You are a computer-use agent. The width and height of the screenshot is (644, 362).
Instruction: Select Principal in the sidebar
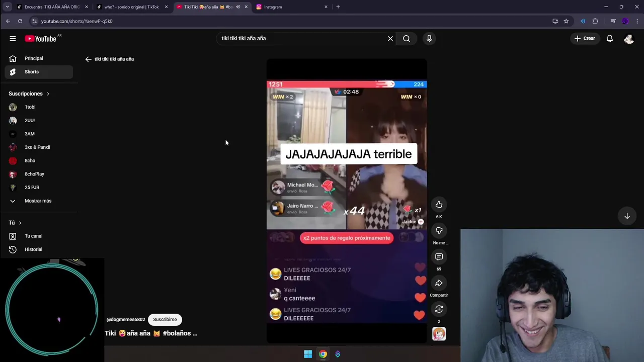tap(39, 58)
